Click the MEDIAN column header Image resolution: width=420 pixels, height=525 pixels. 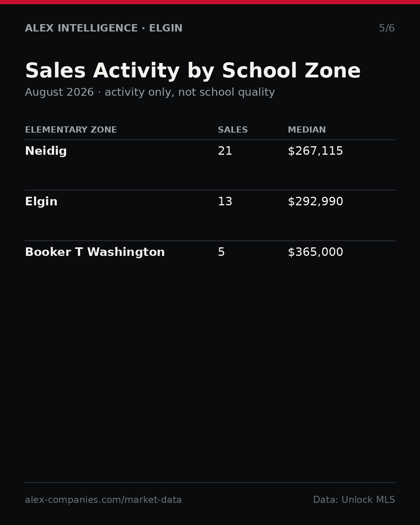pyautogui.click(x=307, y=130)
